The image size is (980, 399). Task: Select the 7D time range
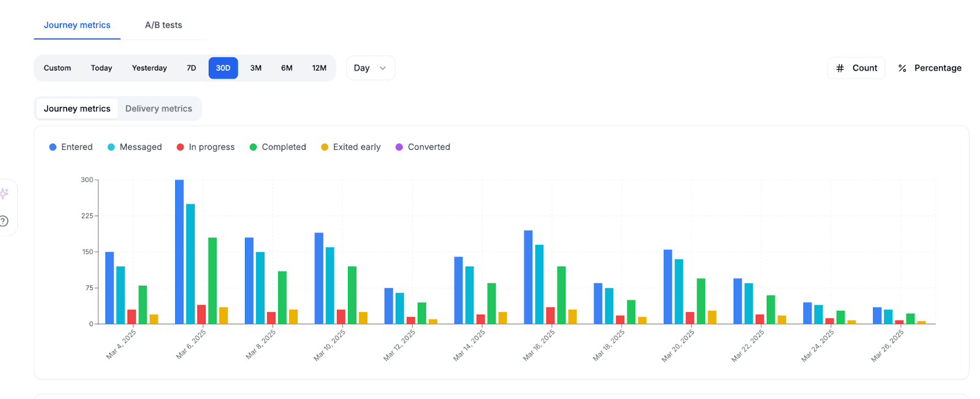point(191,68)
